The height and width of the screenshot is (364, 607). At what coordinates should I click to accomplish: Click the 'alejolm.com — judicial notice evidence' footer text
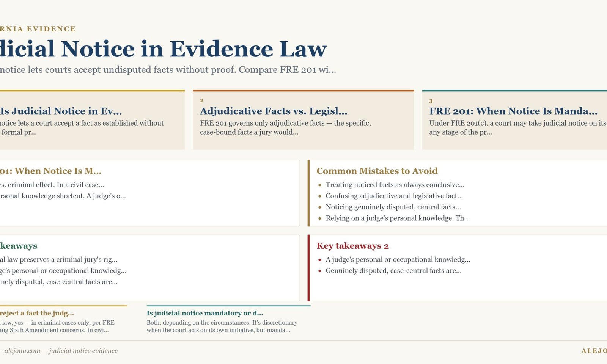click(x=61, y=351)
